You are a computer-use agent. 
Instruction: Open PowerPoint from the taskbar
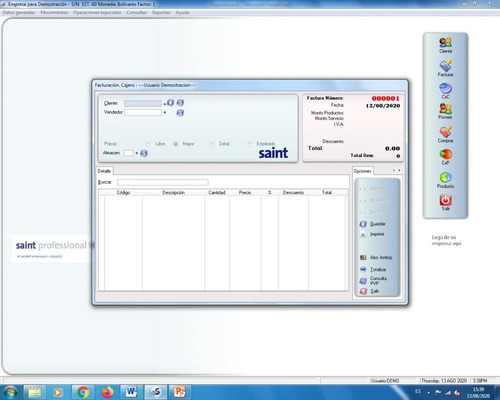pyautogui.click(x=179, y=392)
